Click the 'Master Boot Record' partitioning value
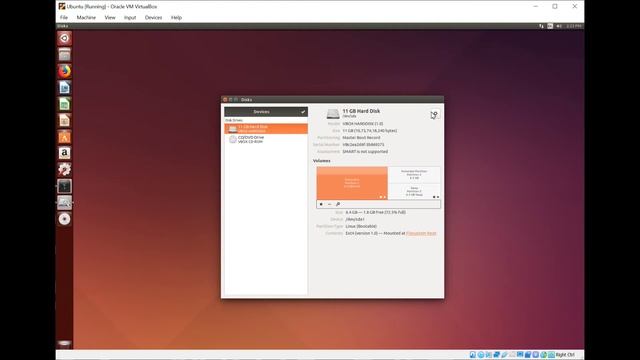The height and width of the screenshot is (360, 640). (361, 138)
